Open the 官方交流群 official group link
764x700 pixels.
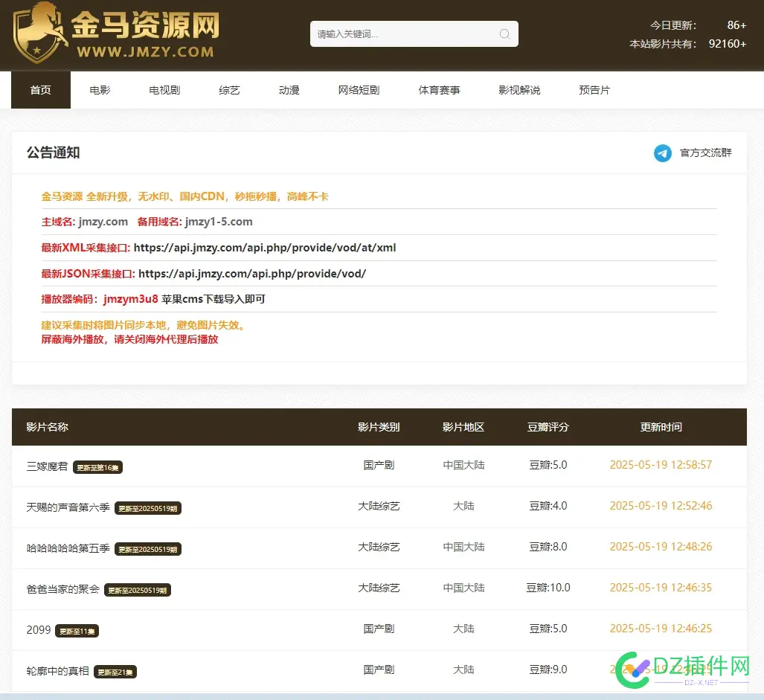[x=705, y=153]
